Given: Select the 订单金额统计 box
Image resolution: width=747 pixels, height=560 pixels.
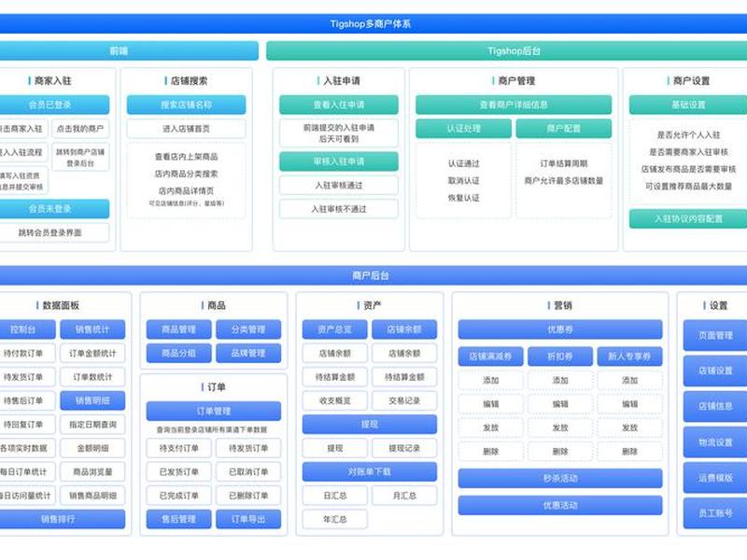Looking at the screenshot, I should pyautogui.click(x=92, y=354).
